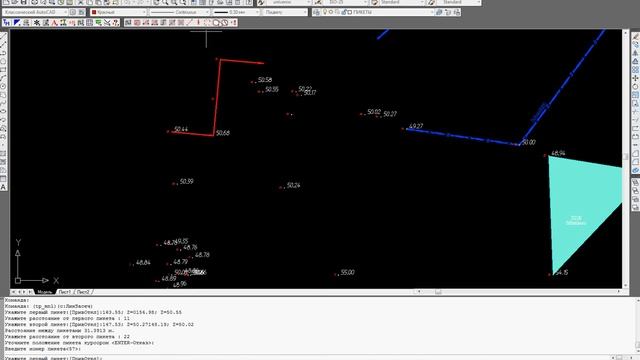Screen dimensions: 640x360
Task: Switch to the Лист1 layout tab
Action: 65,292
